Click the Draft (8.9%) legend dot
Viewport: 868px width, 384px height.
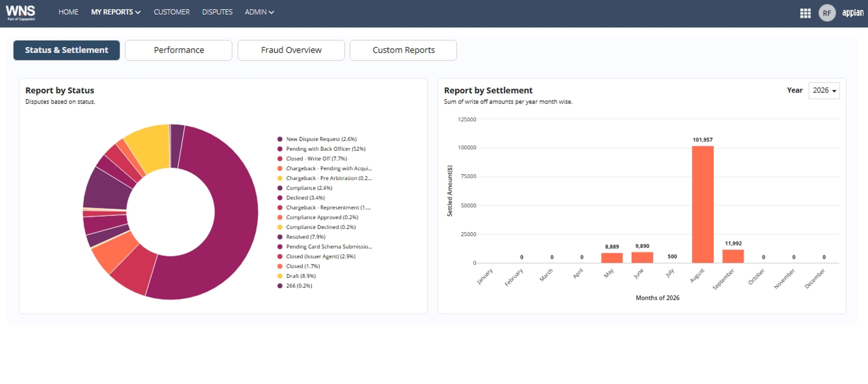280,276
